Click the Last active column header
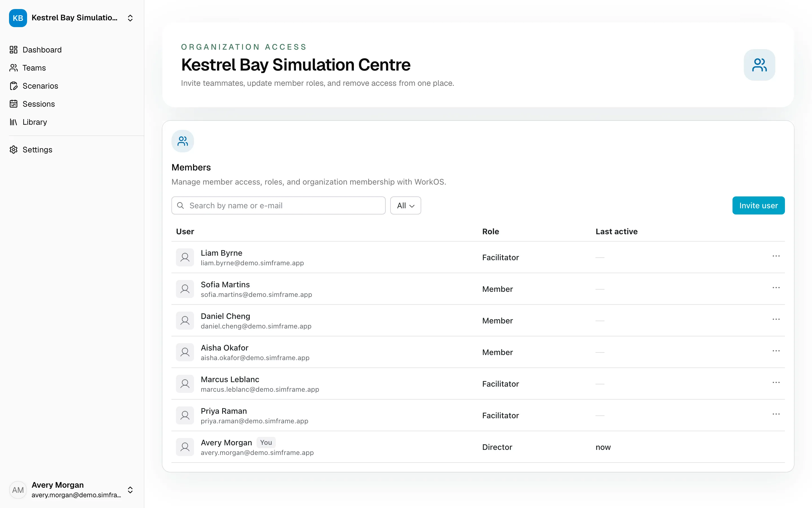 click(616, 231)
